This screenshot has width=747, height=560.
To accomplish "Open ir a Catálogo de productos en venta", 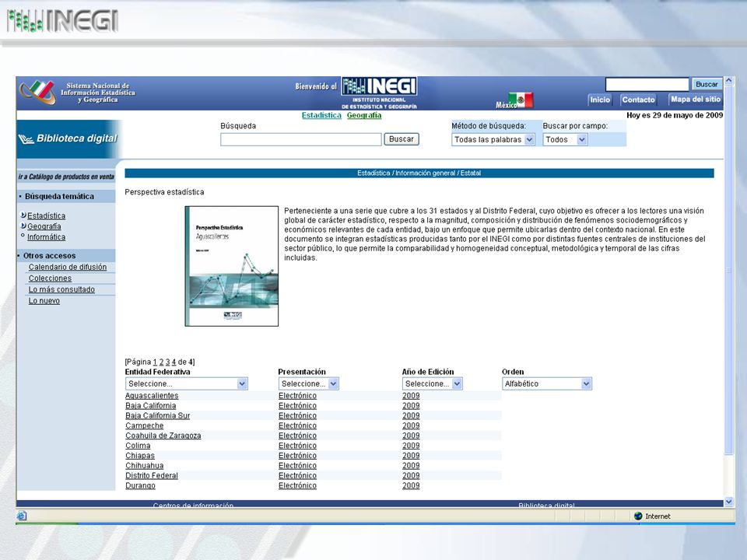I will (66, 177).
